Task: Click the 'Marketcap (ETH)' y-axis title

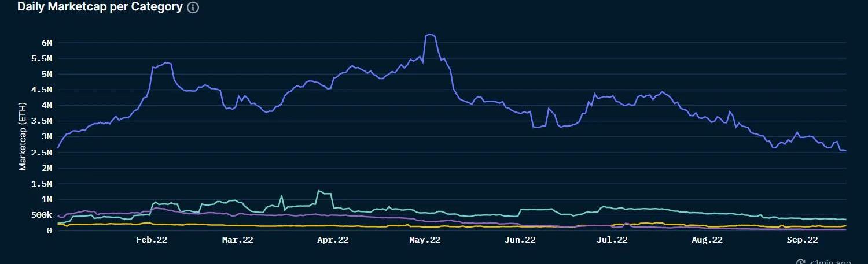Action: [x=23, y=136]
